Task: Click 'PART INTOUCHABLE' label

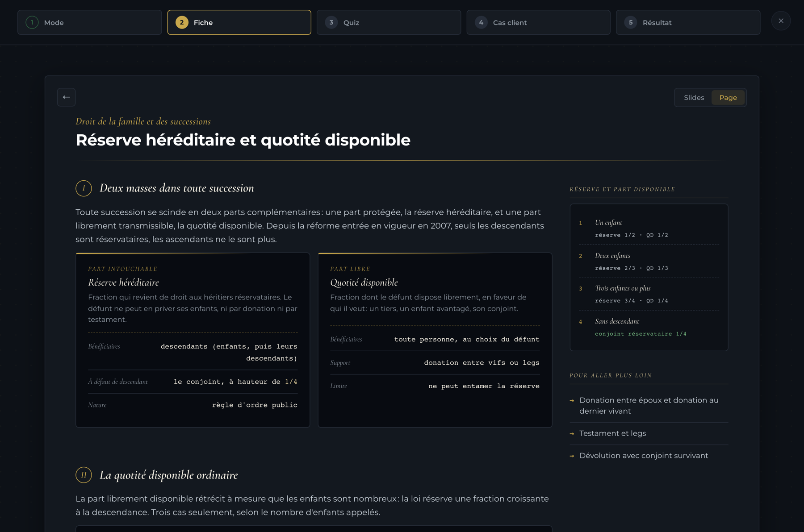Action: pos(123,269)
